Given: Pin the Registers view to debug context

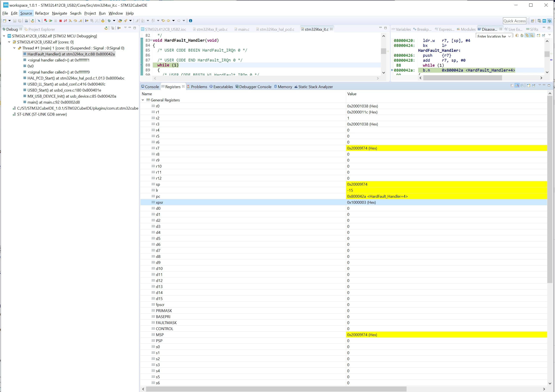Looking at the screenshot, I should click(x=534, y=86).
